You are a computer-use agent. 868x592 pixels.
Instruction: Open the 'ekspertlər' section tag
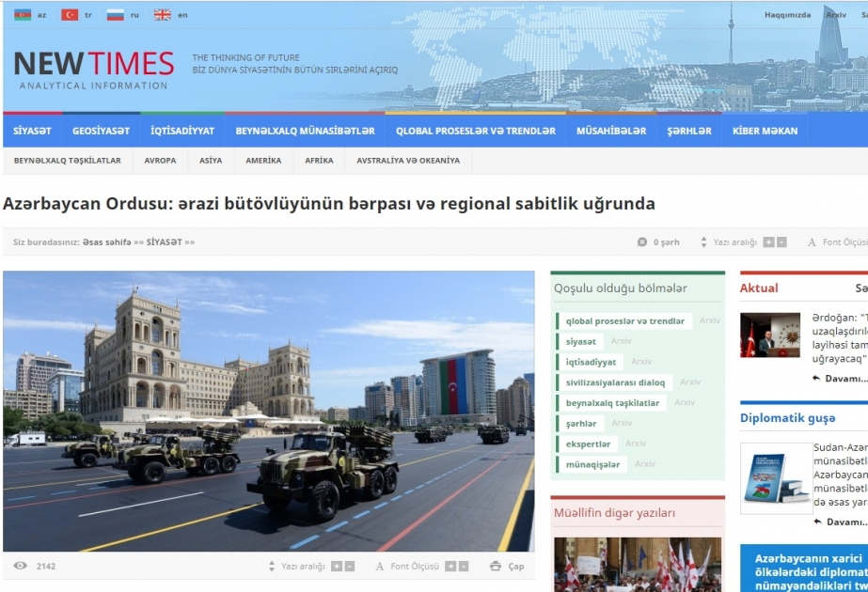588,444
